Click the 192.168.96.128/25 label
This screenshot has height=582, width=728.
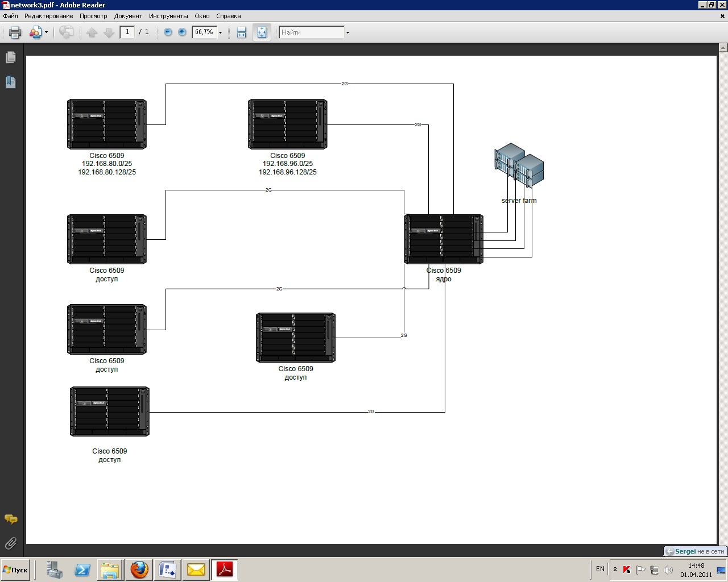(288, 172)
